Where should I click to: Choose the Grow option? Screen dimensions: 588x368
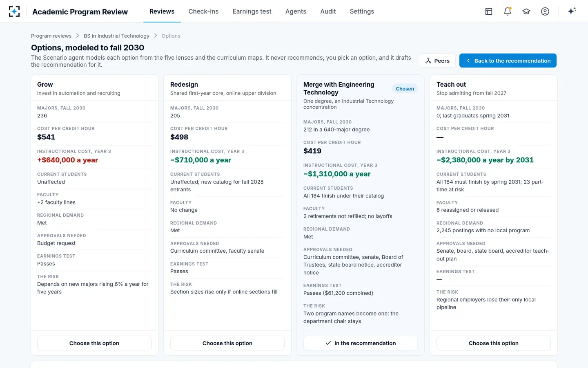pos(94,343)
